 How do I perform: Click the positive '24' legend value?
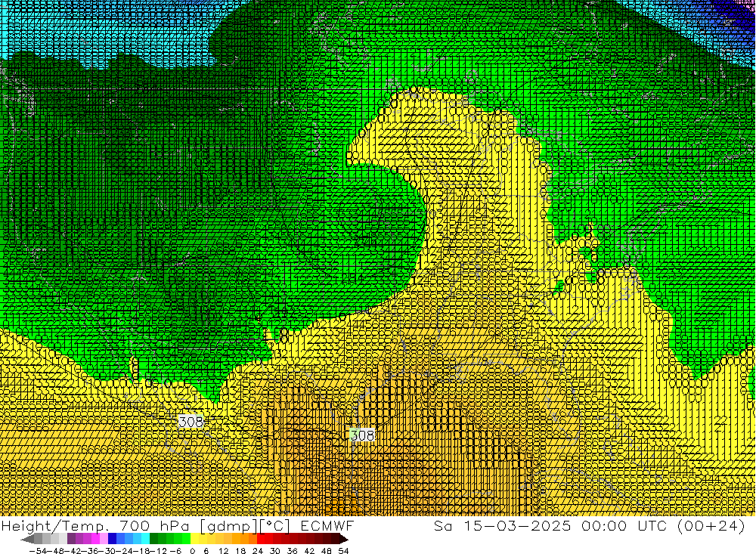(258, 551)
